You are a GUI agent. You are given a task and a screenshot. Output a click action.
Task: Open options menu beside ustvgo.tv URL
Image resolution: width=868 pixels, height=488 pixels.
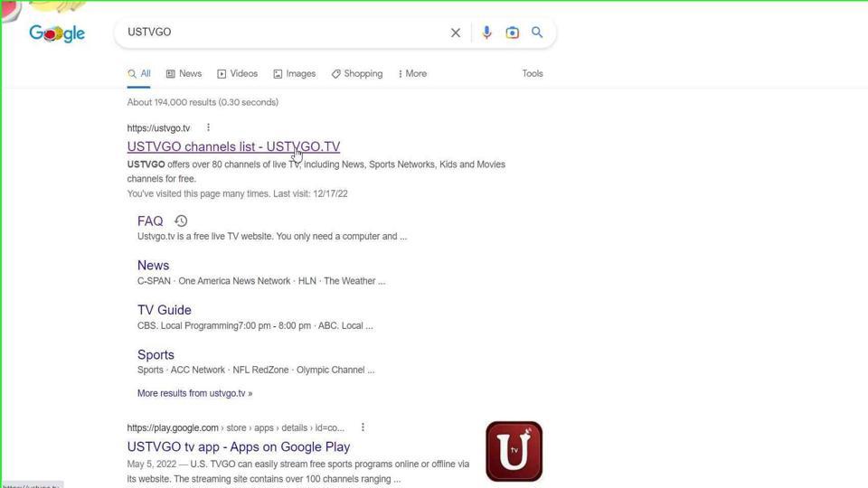pos(208,127)
